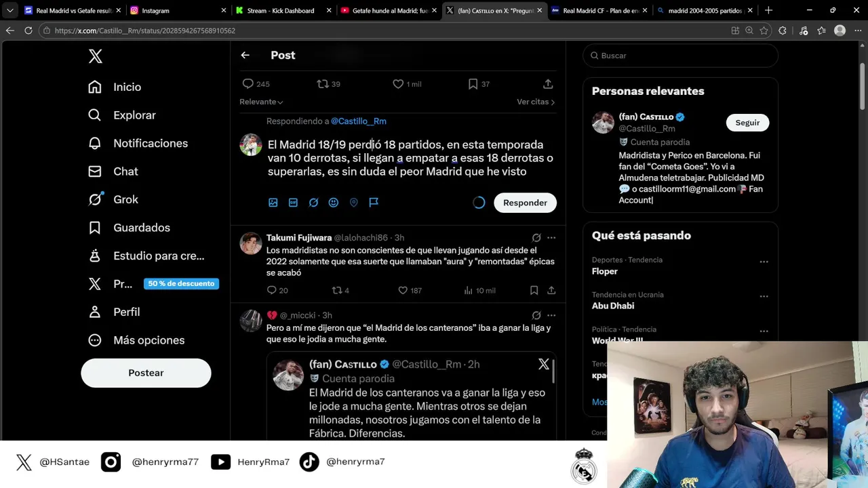Add location tag to reply
This screenshot has height=488, width=868.
[x=353, y=203]
